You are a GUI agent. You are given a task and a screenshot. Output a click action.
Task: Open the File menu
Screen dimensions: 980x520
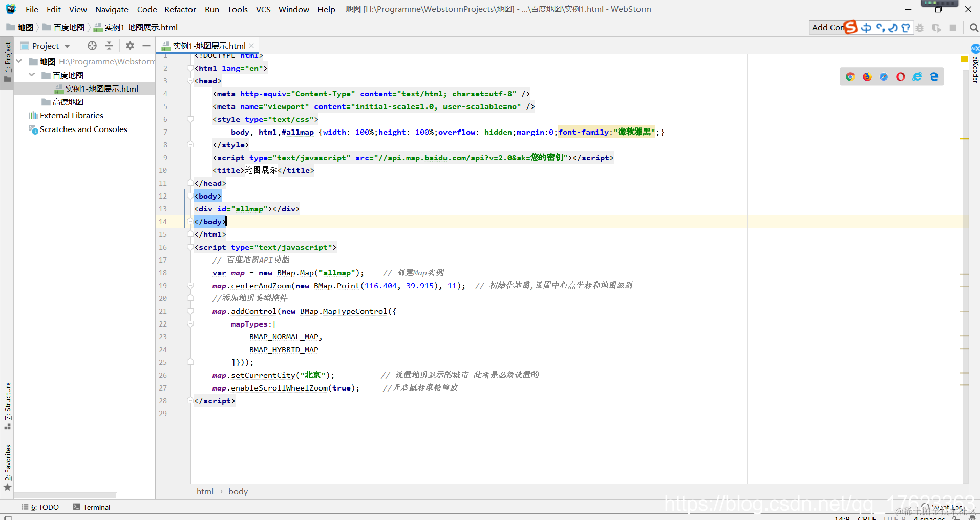tap(32, 9)
